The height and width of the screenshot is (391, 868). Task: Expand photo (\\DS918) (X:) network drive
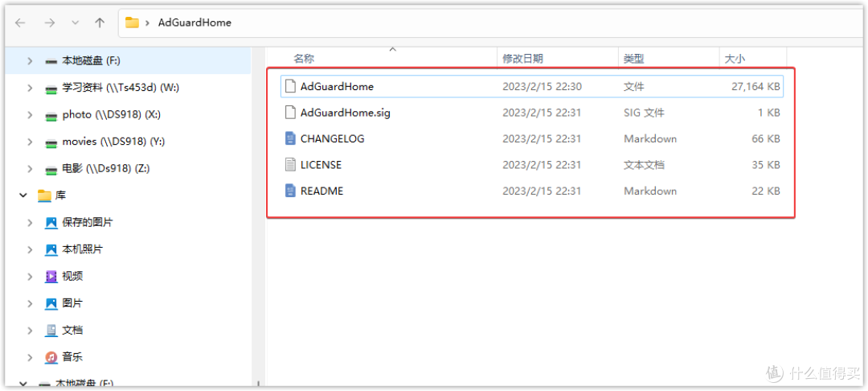[30, 114]
